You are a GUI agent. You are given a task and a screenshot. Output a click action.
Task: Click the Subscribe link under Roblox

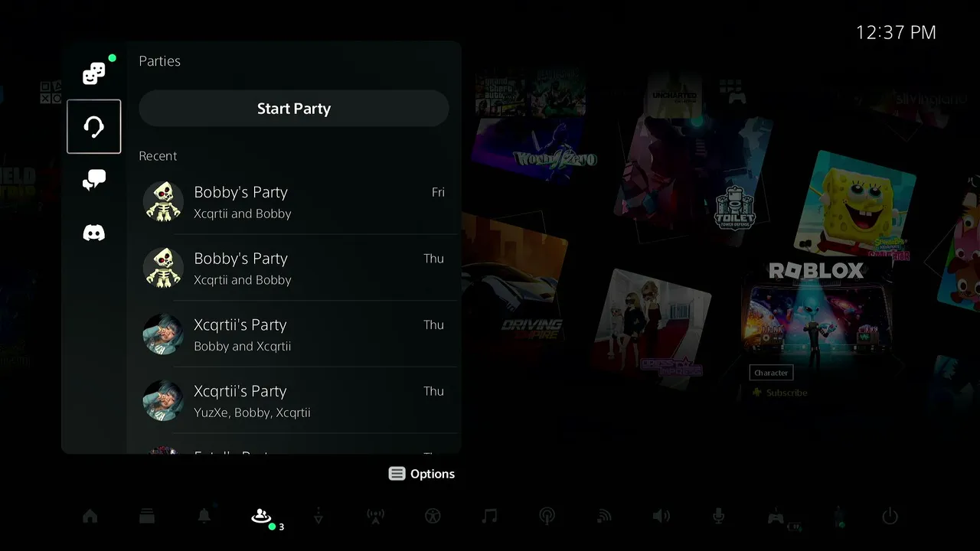[x=780, y=393]
